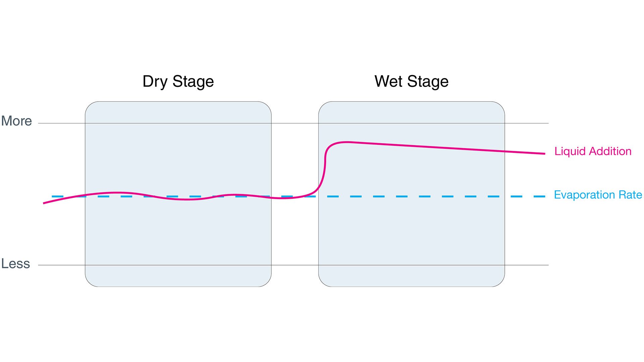644x362 pixels.
Task: Click the Less axis label
Action: click(15, 264)
